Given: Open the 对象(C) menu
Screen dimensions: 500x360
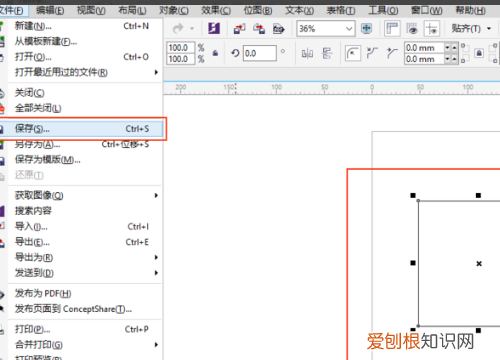Looking at the screenshot, I should 174,11.
